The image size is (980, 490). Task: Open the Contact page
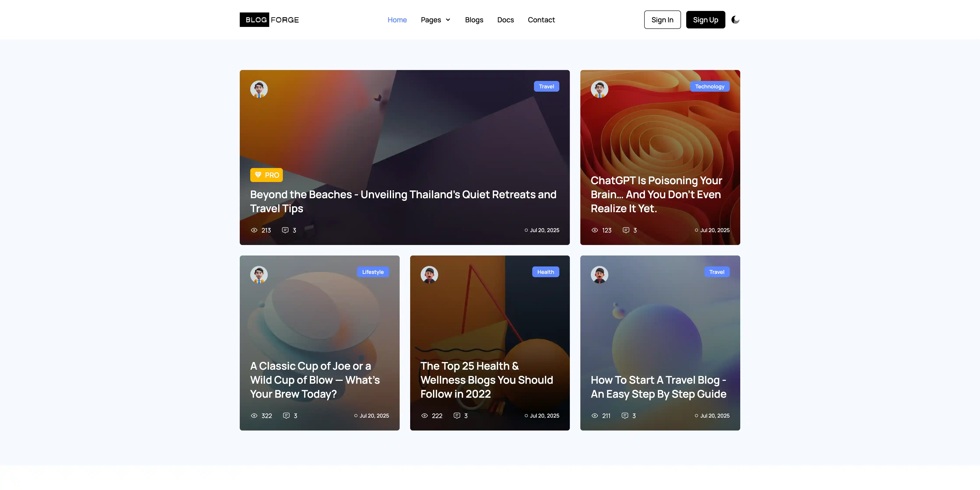click(541, 20)
